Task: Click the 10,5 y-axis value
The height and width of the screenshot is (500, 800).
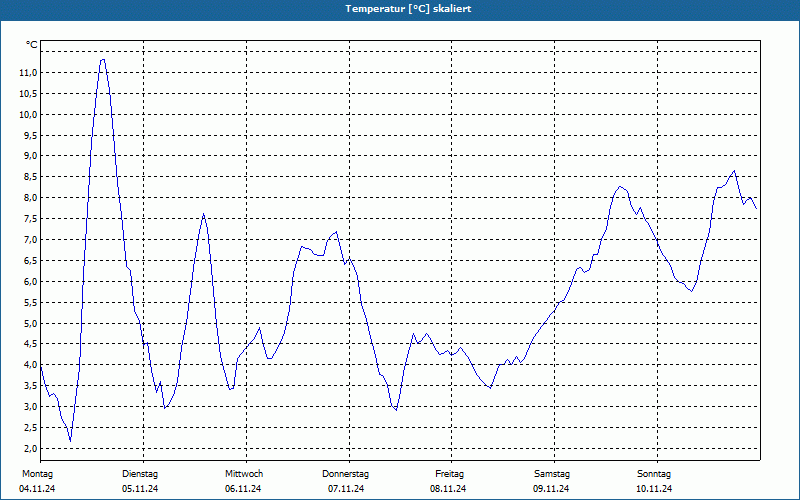Action: pos(28,94)
